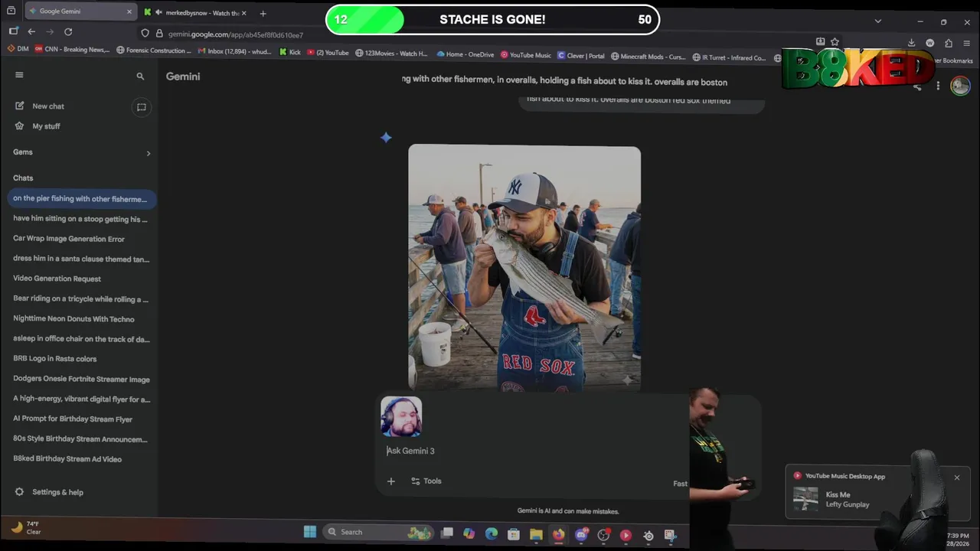The width and height of the screenshot is (980, 551).
Task: Open the list all tabs dropdown arrow
Action: [x=878, y=21]
